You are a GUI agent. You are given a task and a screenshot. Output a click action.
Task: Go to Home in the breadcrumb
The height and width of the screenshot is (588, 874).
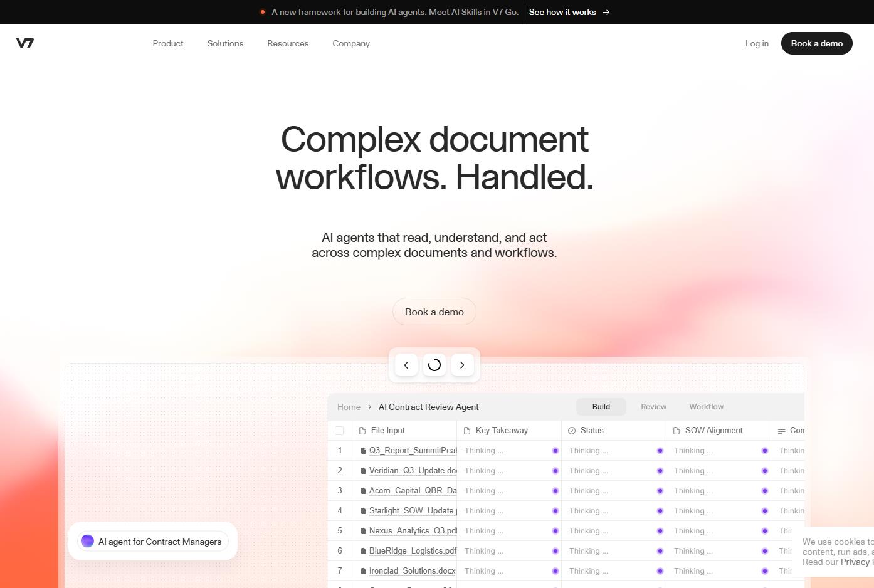pos(349,407)
